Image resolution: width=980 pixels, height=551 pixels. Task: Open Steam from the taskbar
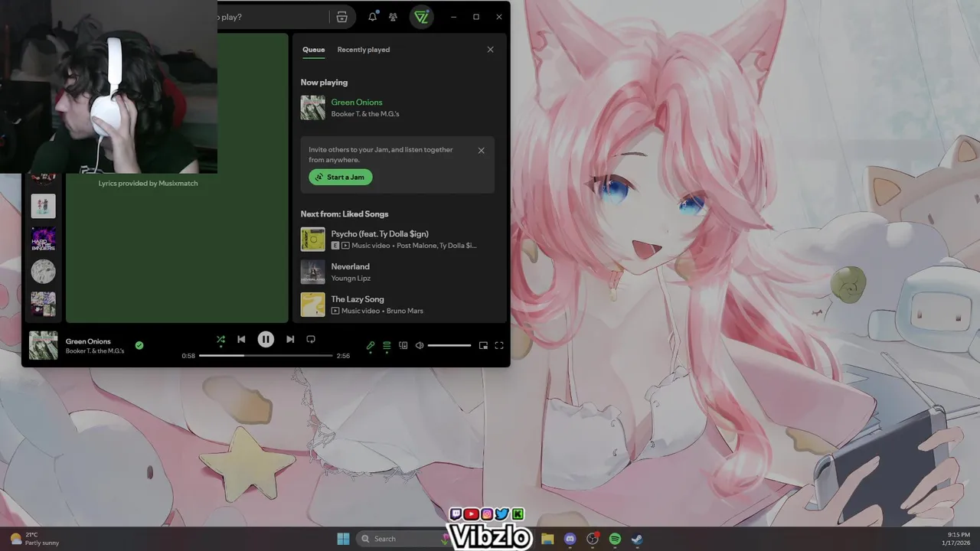(637, 539)
